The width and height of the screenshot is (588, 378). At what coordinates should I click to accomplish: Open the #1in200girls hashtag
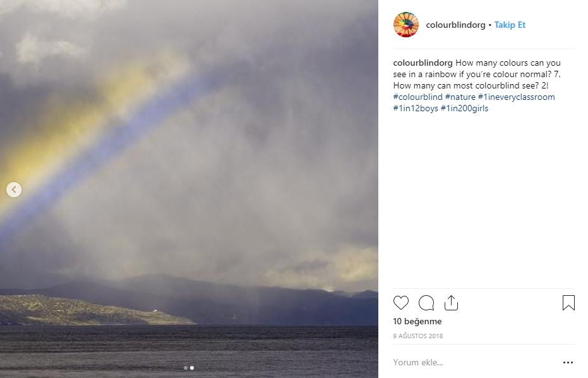[x=464, y=108]
